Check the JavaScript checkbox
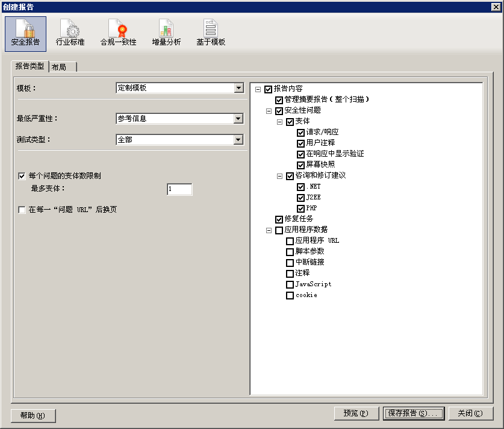504x429 pixels. pos(290,284)
